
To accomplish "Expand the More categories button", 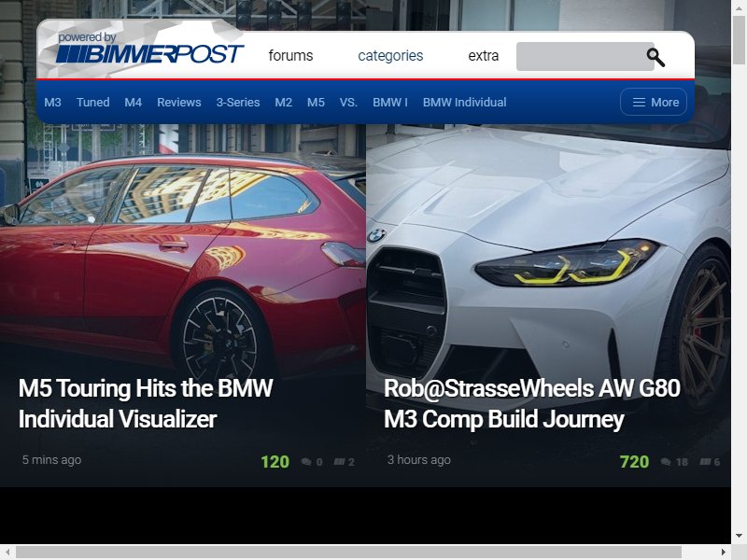I will (x=654, y=102).
